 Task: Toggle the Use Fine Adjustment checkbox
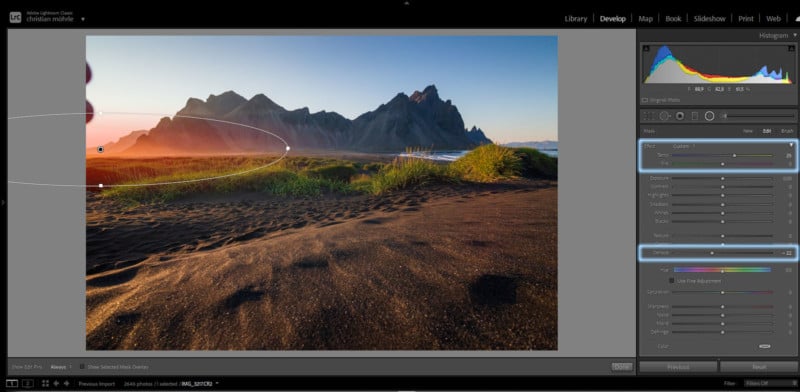[672, 281]
